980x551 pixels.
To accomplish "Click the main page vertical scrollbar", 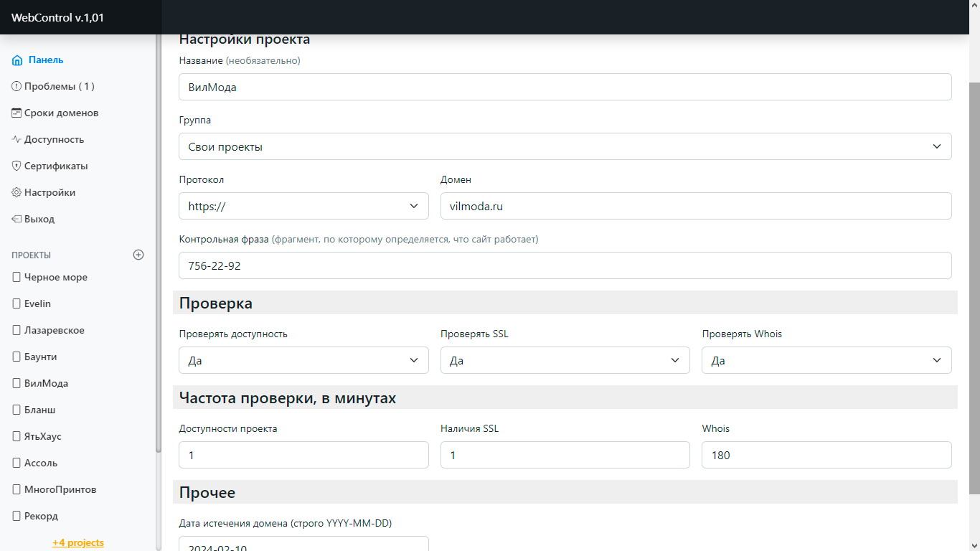I will click(974, 287).
